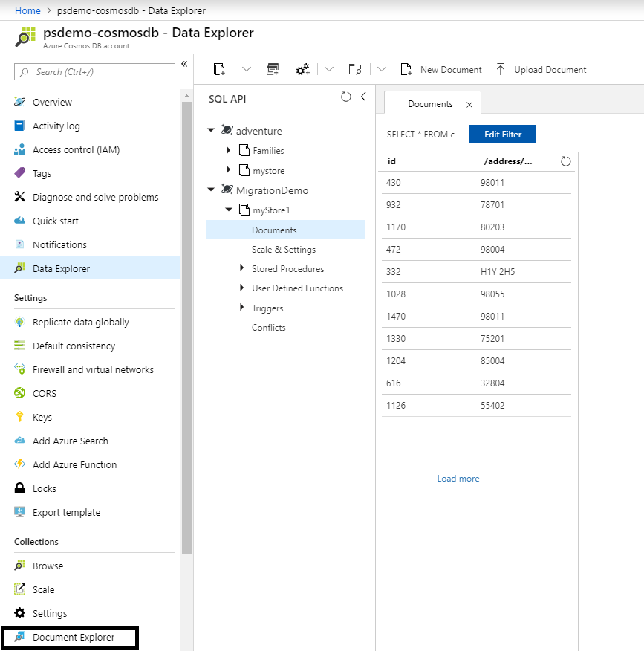Open the Open Query dropdown arrow
The image size is (644, 651).
coord(382,69)
